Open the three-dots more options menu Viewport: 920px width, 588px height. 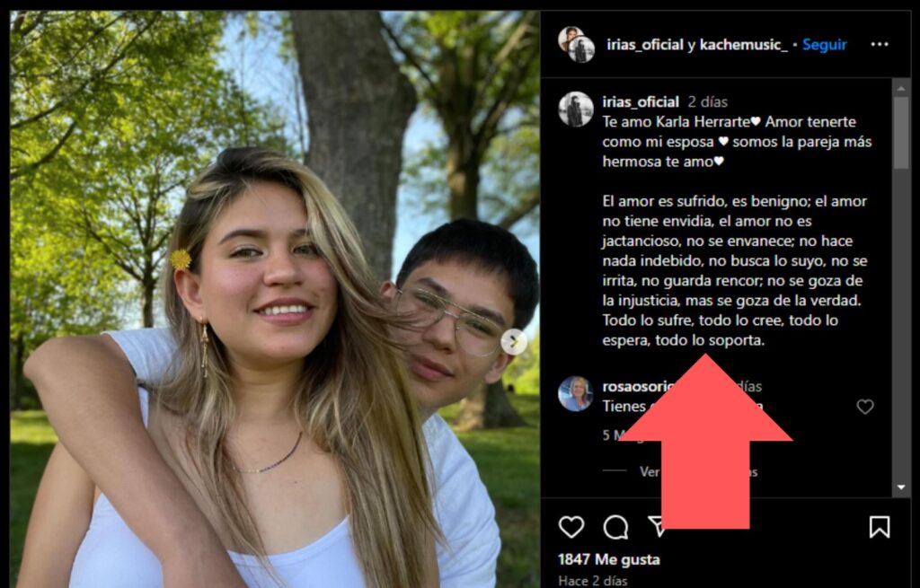[879, 45]
